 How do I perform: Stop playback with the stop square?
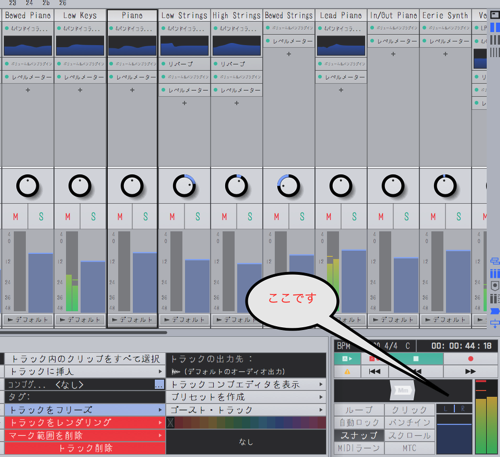tap(416, 359)
